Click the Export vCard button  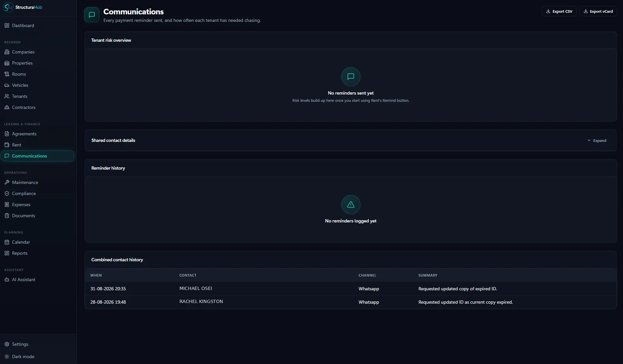(598, 11)
